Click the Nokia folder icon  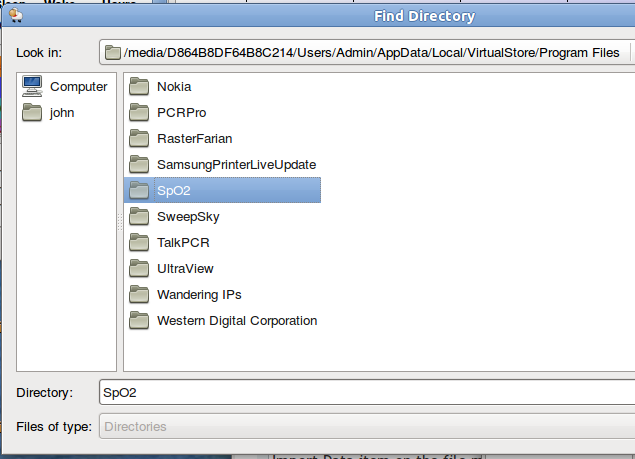(x=139, y=86)
